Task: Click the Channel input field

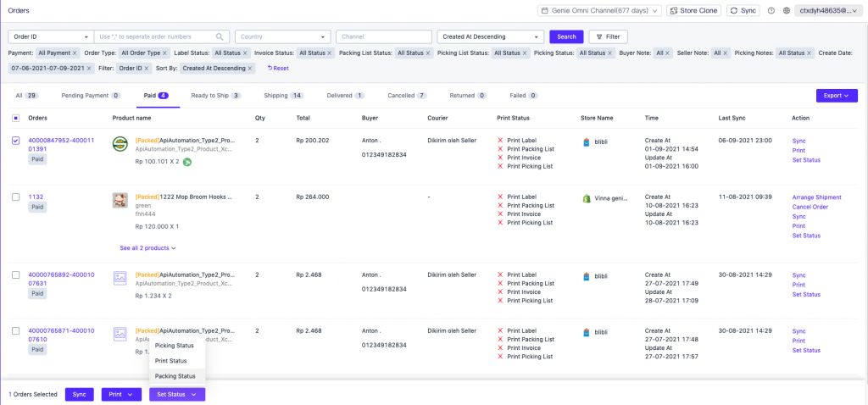Action: tap(383, 37)
